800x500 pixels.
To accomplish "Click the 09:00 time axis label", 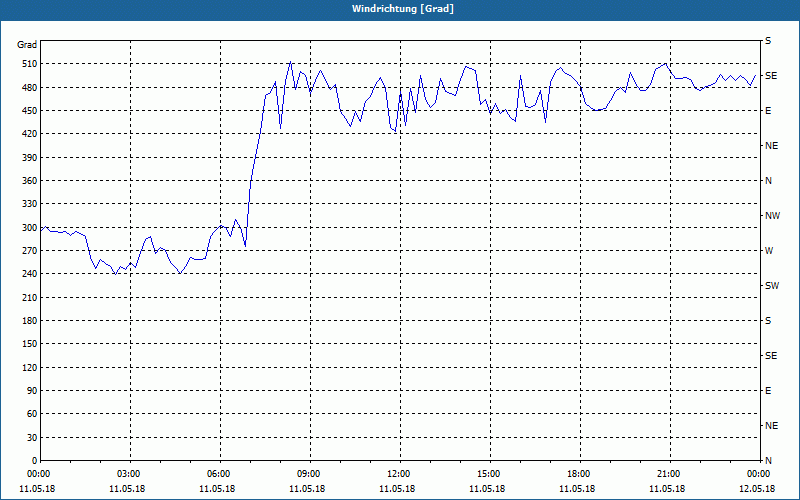I will [x=309, y=473].
